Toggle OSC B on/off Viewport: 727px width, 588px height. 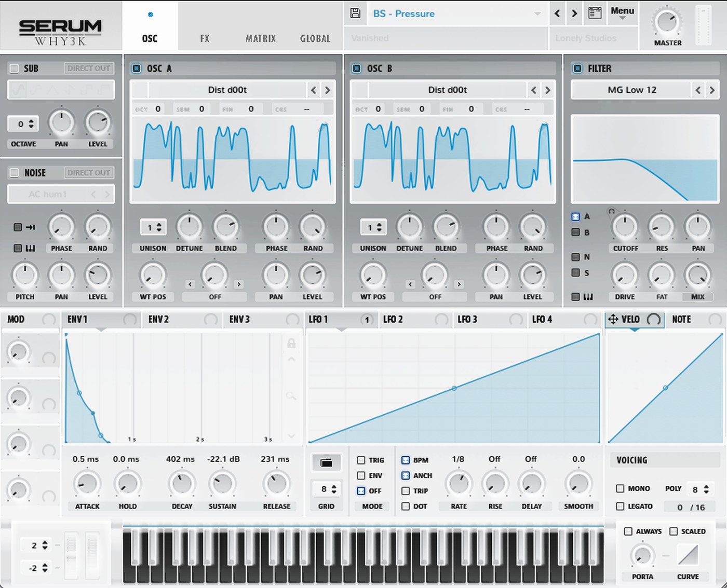pyautogui.click(x=357, y=69)
